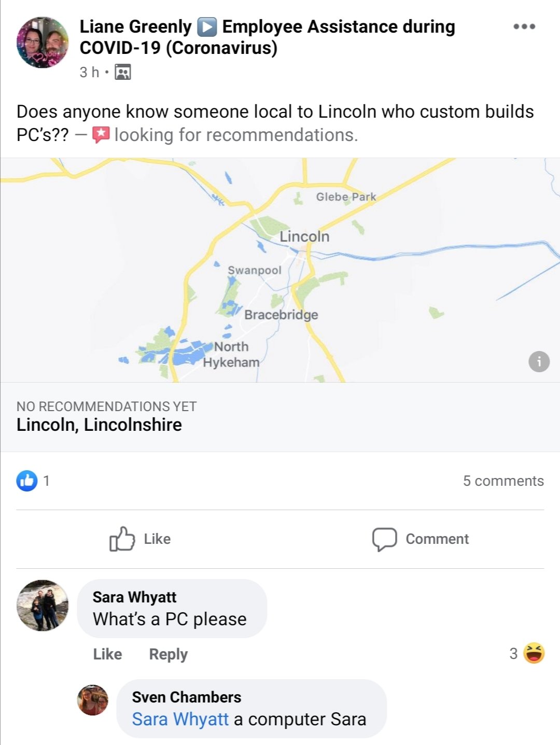Open Liane Greenly's profile picture
Viewport: 560px width, 745px height.
click(x=43, y=43)
